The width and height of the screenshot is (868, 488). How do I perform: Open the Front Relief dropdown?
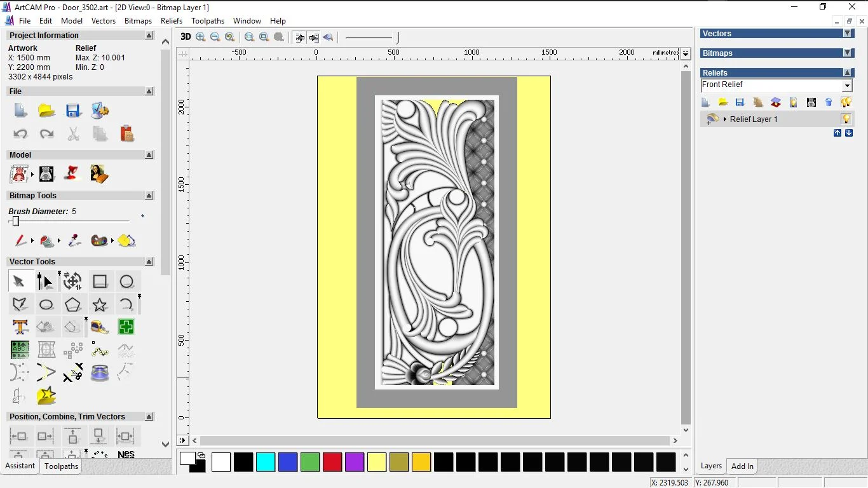[848, 85]
